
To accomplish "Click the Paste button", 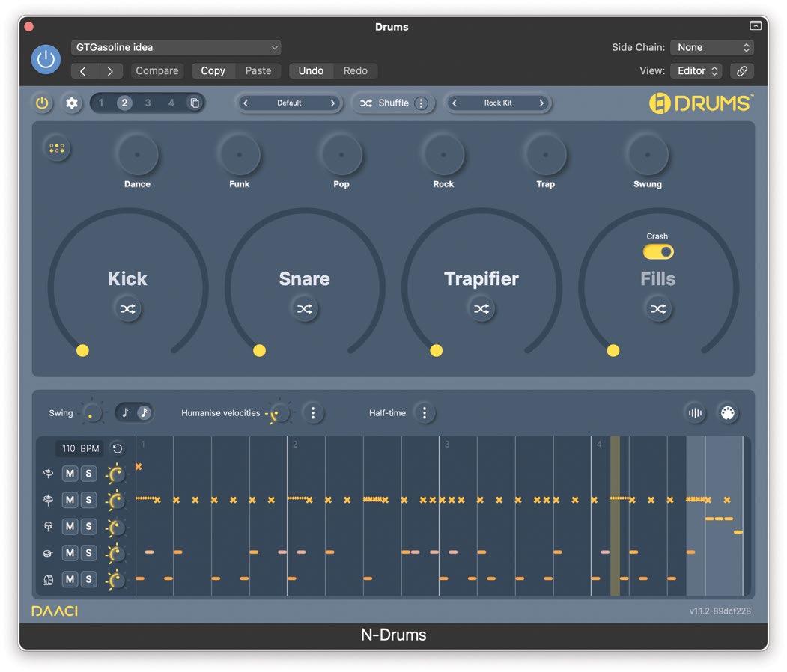I will click(x=258, y=70).
